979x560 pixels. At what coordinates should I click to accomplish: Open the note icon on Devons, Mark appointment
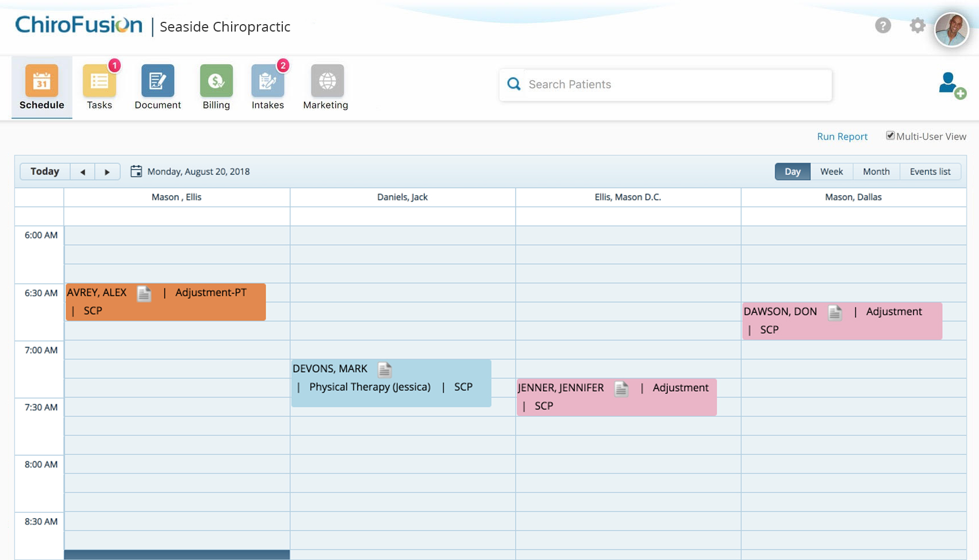(x=384, y=370)
